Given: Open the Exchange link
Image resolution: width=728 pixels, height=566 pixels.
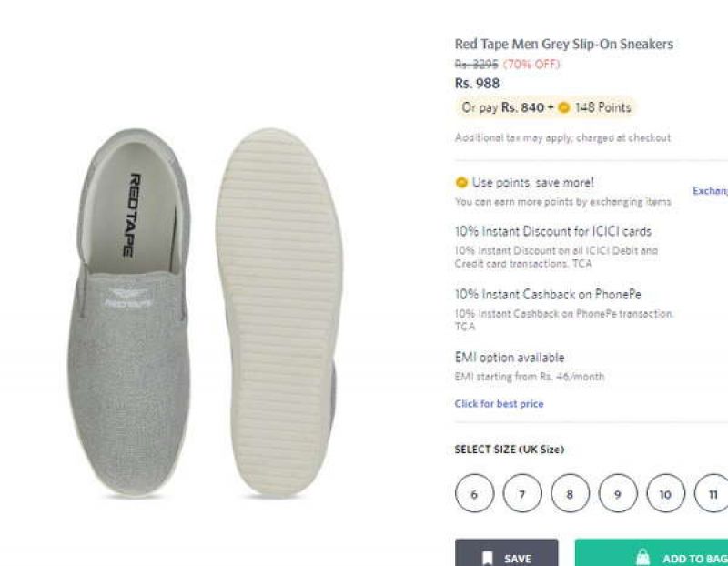Looking at the screenshot, I should click(x=709, y=192).
